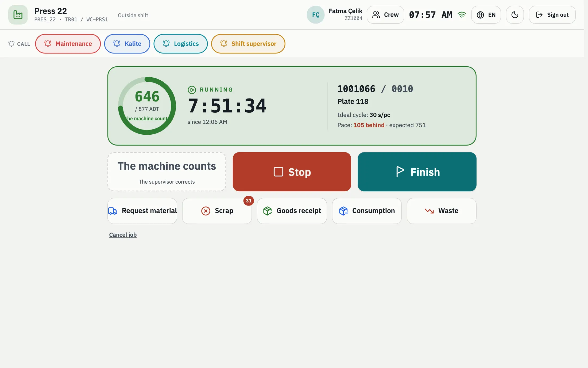Finish the current job
This screenshot has height=368, width=588.
click(417, 172)
